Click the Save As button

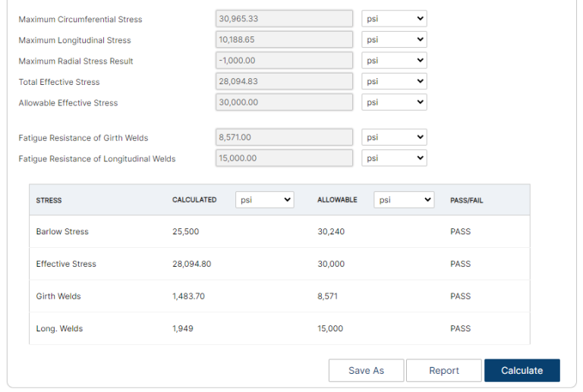366,370
